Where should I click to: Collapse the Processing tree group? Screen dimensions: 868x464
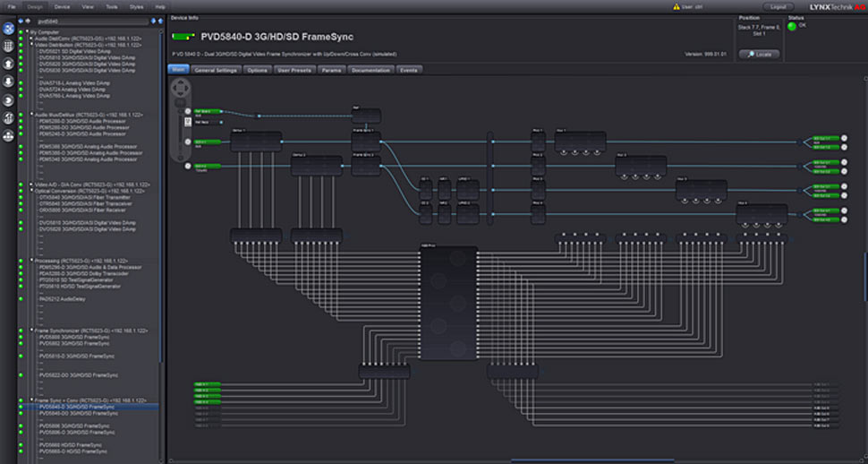coord(31,261)
